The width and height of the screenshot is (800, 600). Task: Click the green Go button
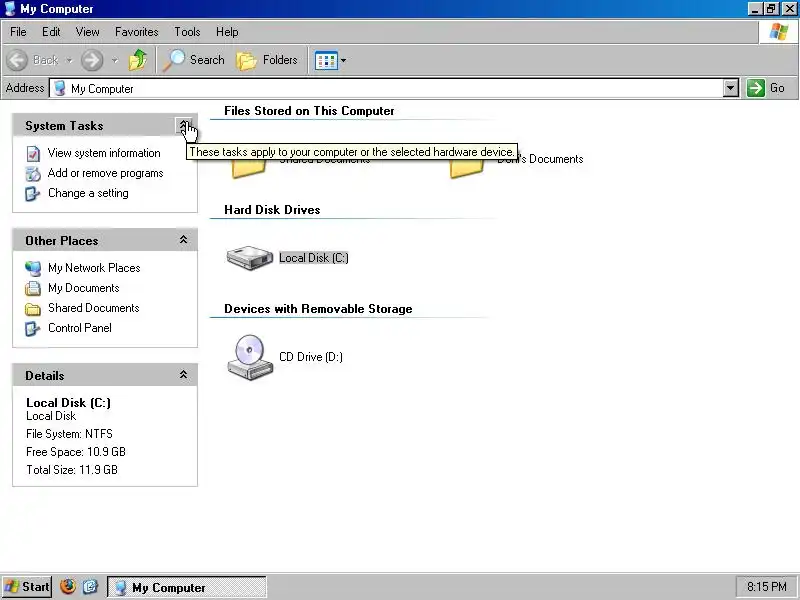(x=766, y=88)
